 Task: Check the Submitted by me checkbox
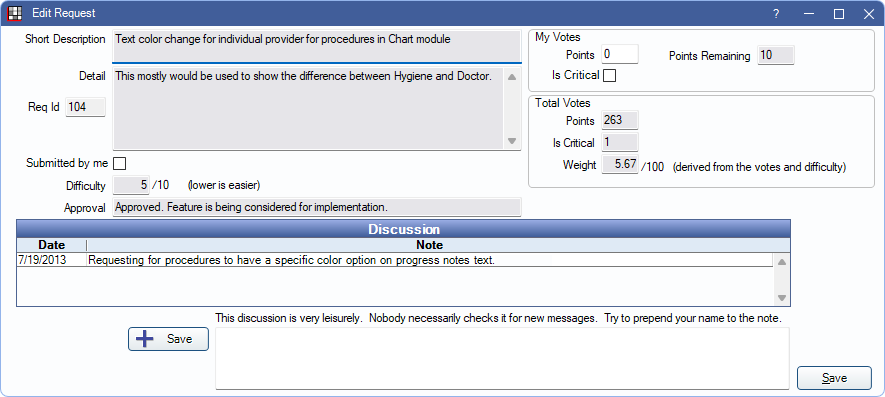point(120,164)
